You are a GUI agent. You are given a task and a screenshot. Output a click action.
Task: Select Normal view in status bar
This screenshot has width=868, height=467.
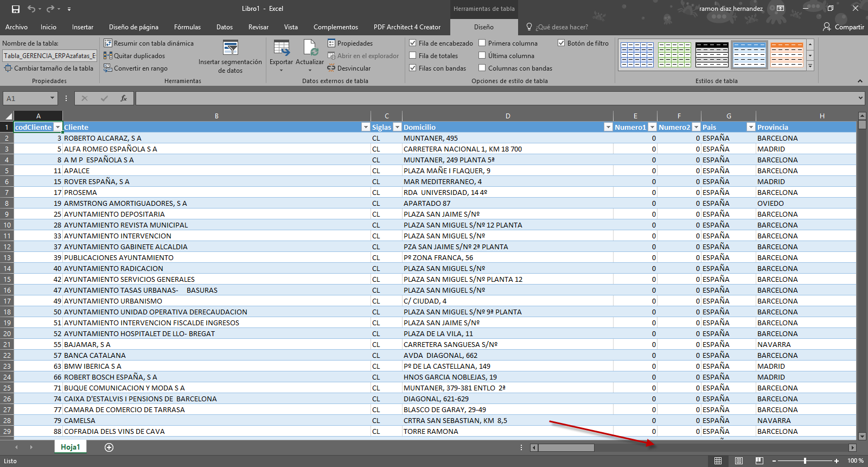(718, 460)
